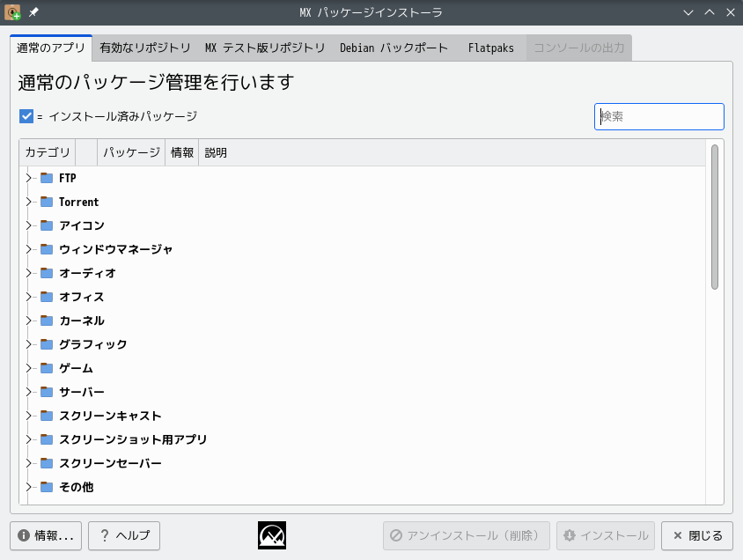Click inside the 検索 search field
The image size is (743, 560).
click(x=658, y=115)
